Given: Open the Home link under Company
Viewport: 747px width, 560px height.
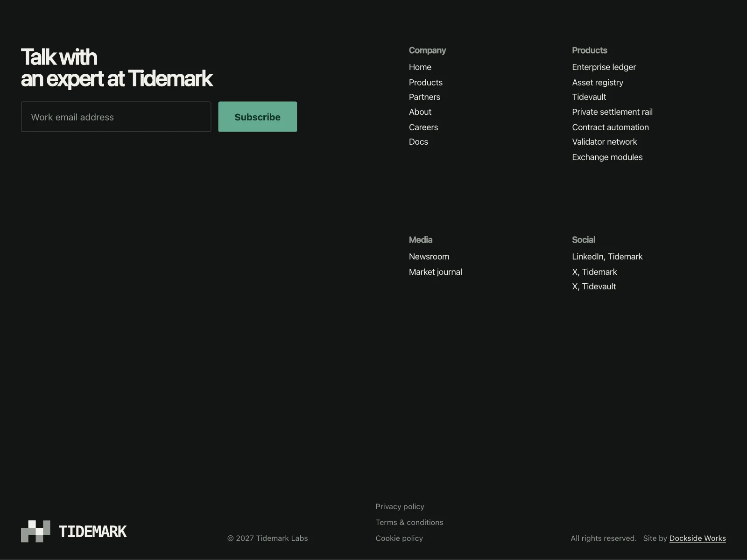Looking at the screenshot, I should click(x=420, y=67).
